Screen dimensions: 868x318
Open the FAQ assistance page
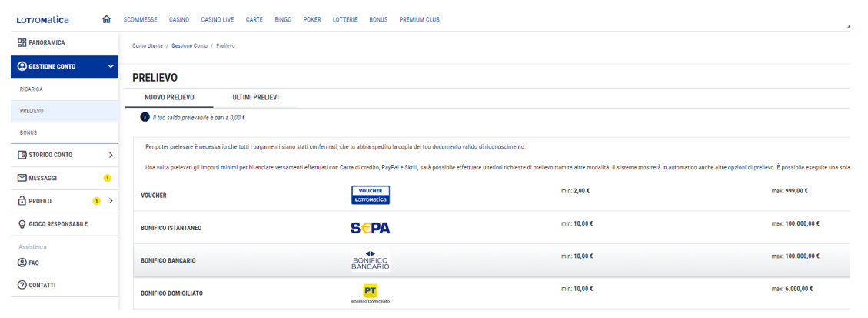pyautogui.click(x=34, y=263)
